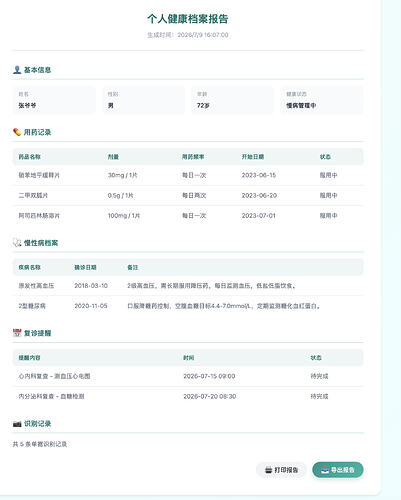Select the 2型糖尿病 disease name
This screenshot has width=401, height=500.
tap(32, 306)
